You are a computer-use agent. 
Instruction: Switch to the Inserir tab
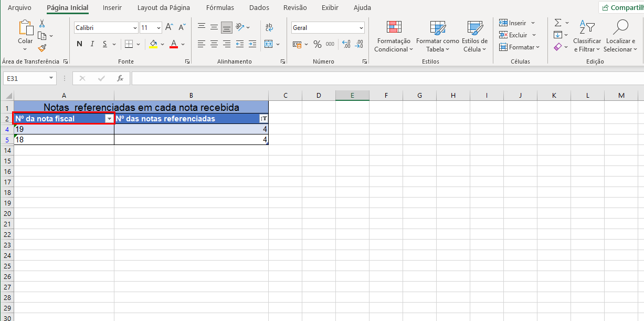coord(112,8)
